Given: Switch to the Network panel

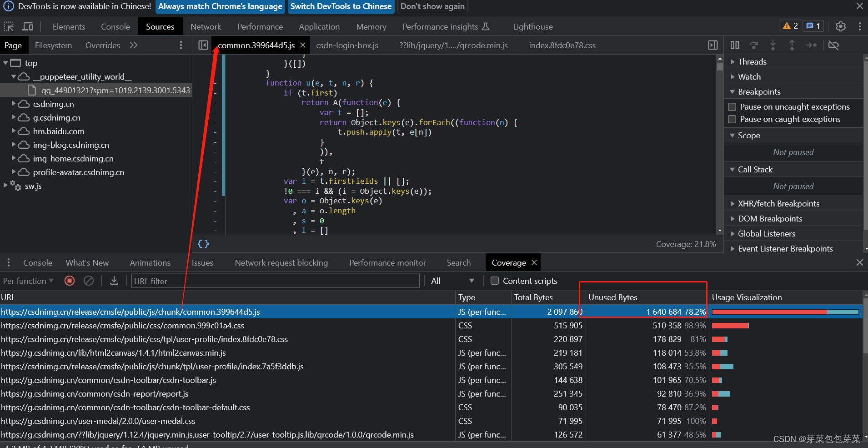Looking at the screenshot, I should click(x=206, y=26).
